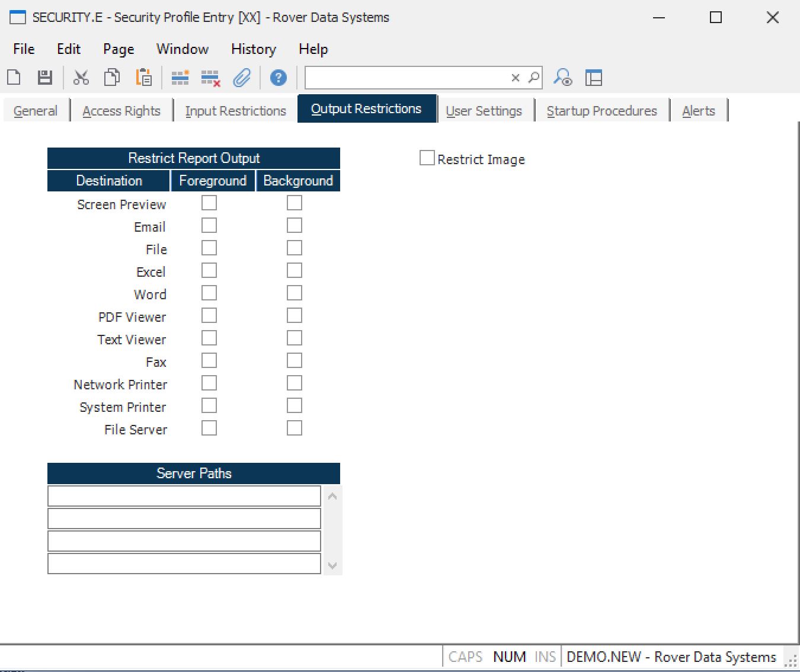
Task: Enable the Restrict Image checkbox
Action: click(x=427, y=158)
